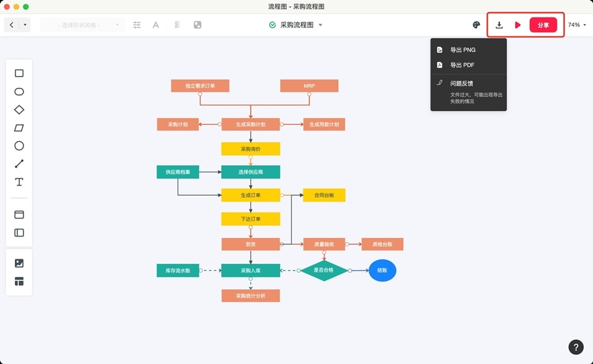Select the vertical swimlane container tool
593x364 pixels.
tap(19, 233)
